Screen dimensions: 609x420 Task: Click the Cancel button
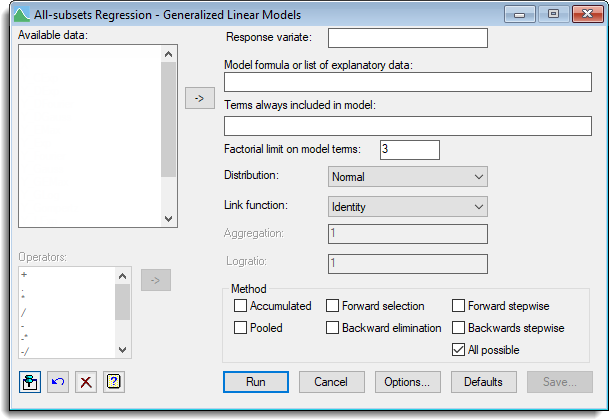(331, 382)
